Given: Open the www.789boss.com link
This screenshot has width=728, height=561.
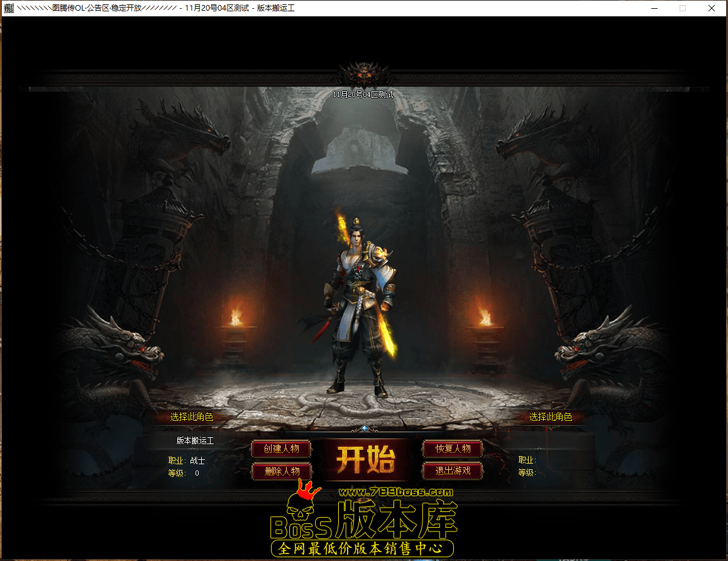Looking at the screenshot, I should (396, 493).
